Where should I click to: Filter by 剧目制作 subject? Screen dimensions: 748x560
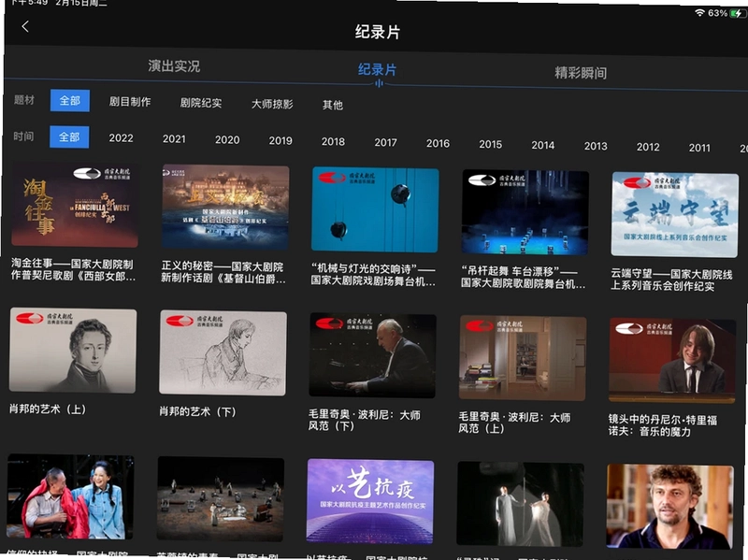pos(130,102)
